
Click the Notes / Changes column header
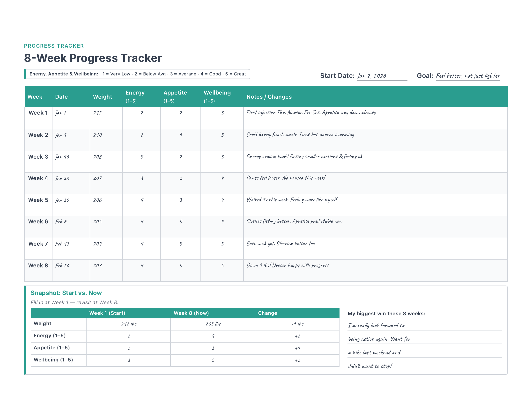click(x=269, y=97)
